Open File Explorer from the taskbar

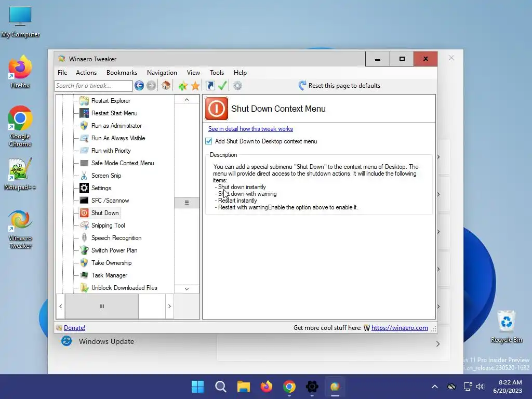pyautogui.click(x=243, y=387)
